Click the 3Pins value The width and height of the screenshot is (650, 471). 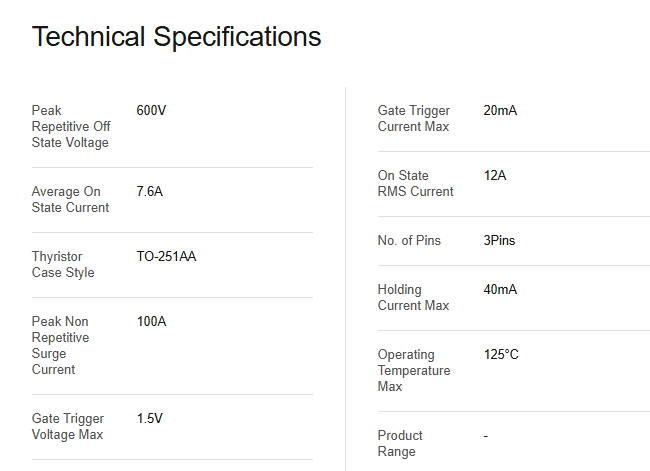pos(499,241)
